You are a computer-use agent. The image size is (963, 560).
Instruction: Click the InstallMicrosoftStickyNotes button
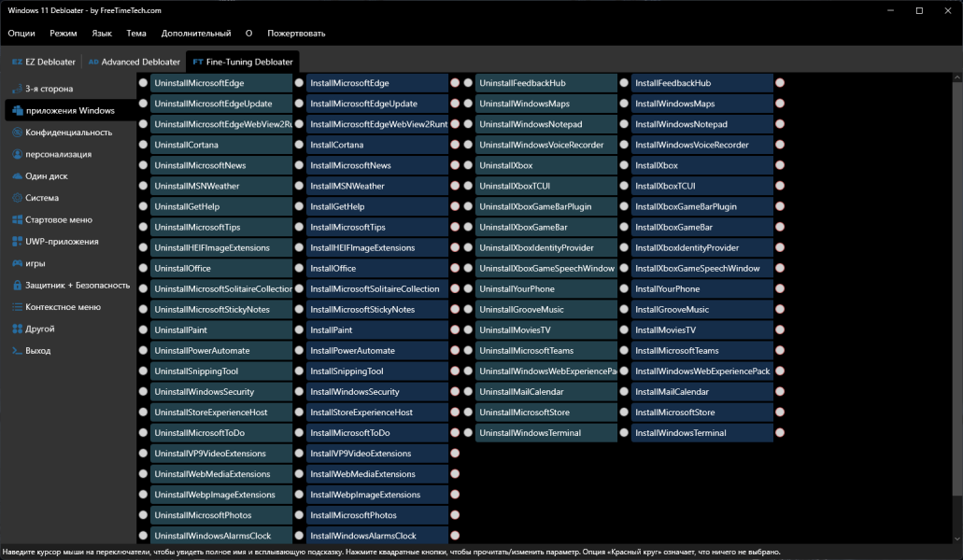(377, 310)
